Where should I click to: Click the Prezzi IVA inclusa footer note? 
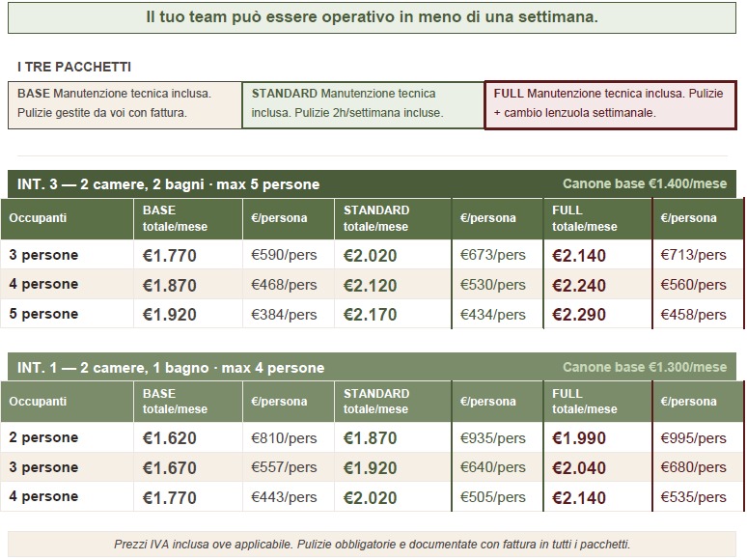point(372,545)
